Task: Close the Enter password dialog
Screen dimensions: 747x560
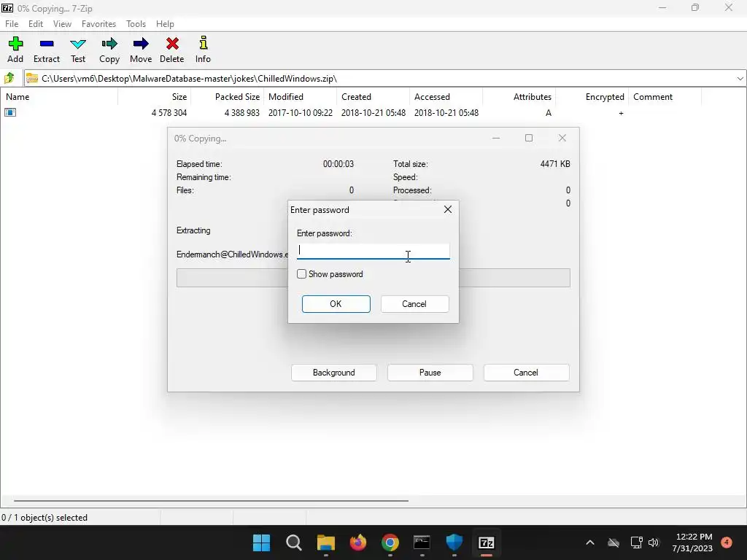Action: coord(447,209)
